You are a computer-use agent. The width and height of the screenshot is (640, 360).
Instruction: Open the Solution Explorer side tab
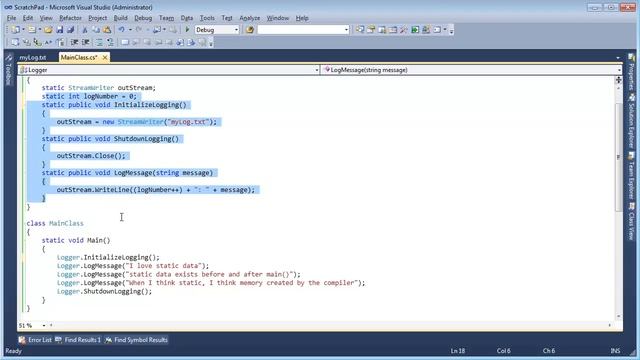pyautogui.click(x=631, y=121)
